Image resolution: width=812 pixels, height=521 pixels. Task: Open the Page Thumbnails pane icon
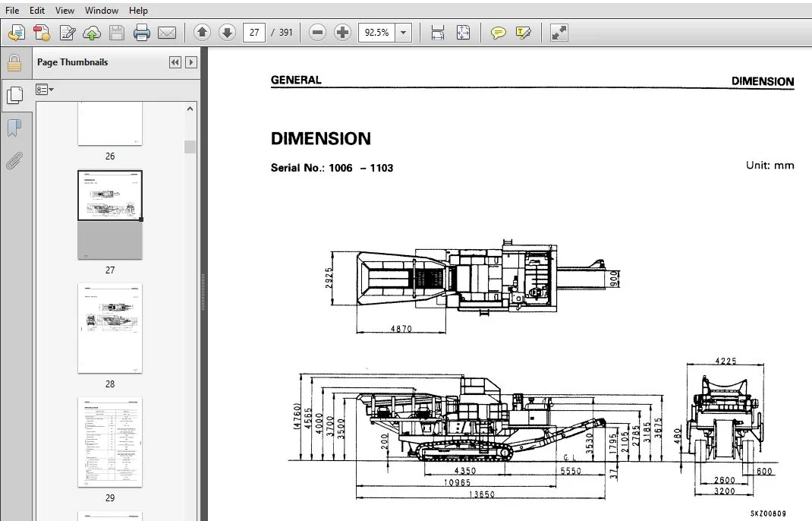click(x=15, y=95)
